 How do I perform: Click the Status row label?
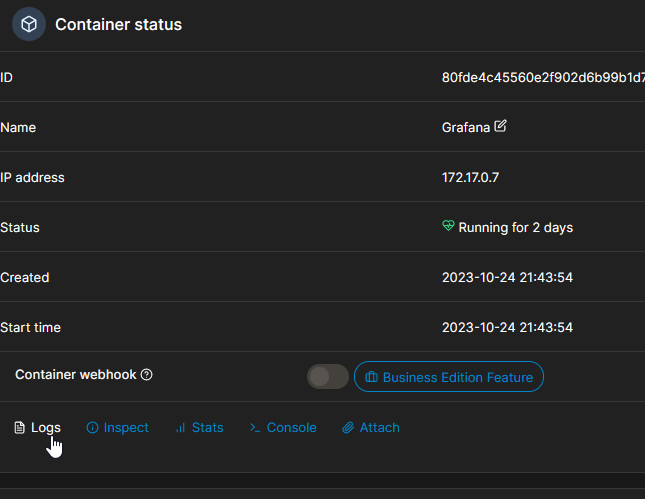[20, 227]
